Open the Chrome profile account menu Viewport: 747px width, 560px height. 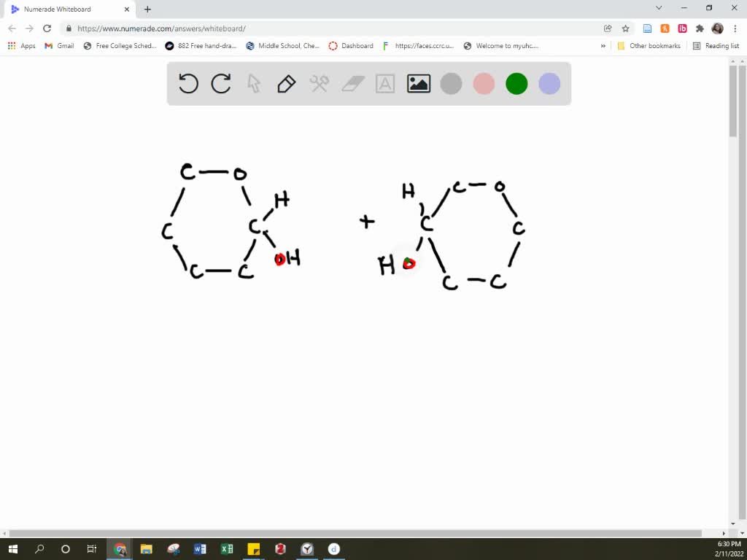pyautogui.click(x=716, y=28)
